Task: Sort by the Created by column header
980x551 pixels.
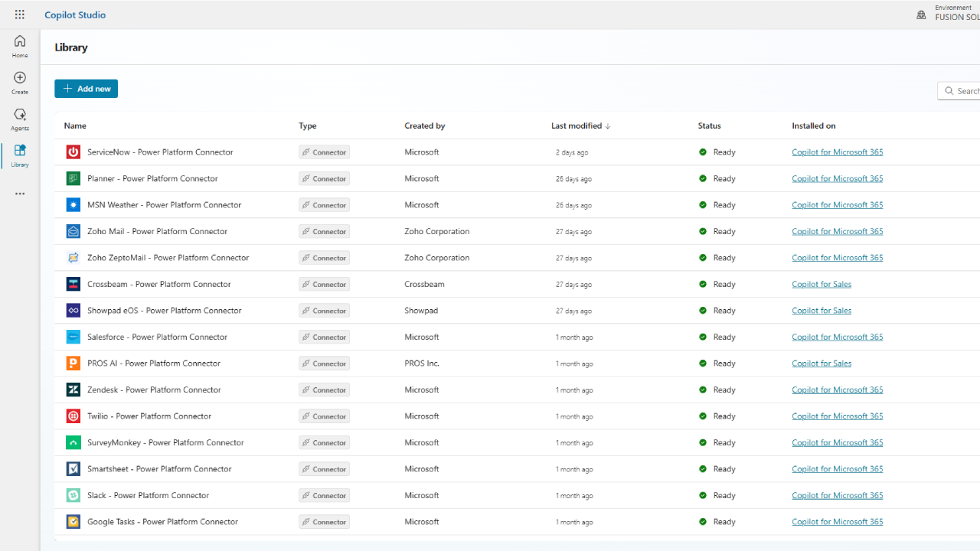Action: (425, 126)
